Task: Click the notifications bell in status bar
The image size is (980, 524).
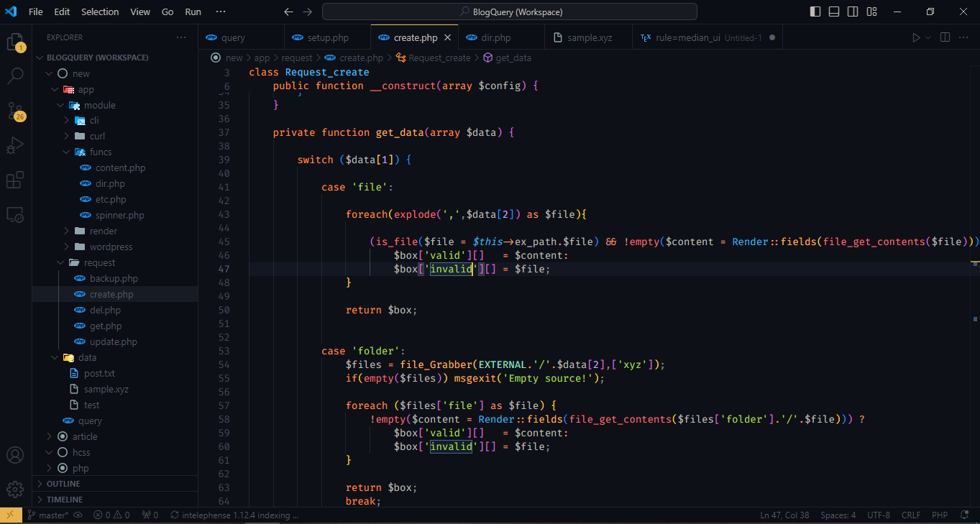Action: coord(966,515)
